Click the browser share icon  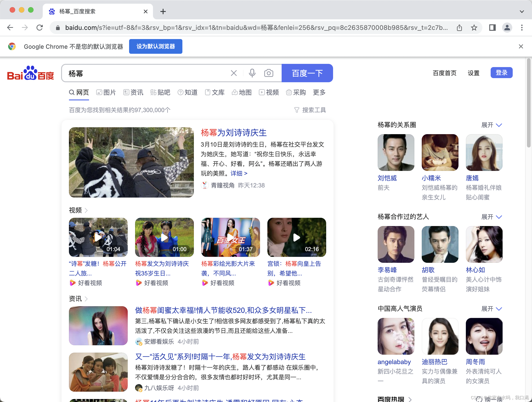pos(459,28)
